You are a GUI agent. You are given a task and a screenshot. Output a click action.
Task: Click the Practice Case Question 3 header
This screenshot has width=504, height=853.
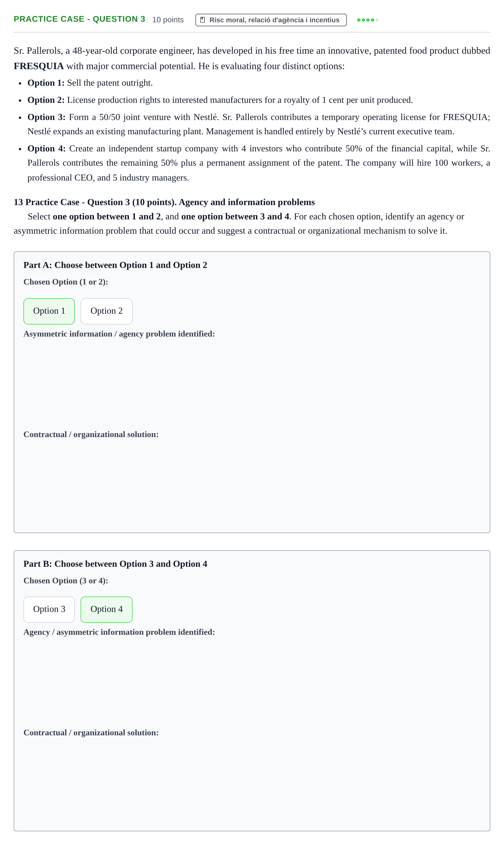click(x=79, y=19)
